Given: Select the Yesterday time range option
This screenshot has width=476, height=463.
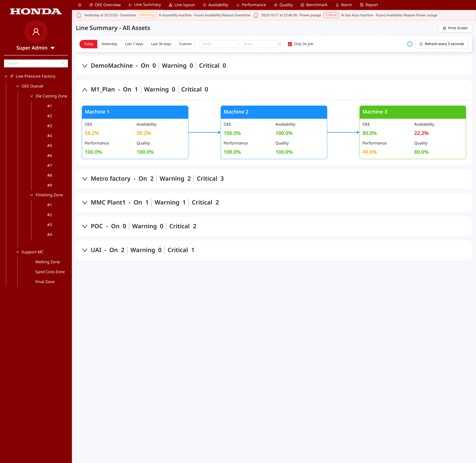Looking at the screenshot, I should coord(109,44).
